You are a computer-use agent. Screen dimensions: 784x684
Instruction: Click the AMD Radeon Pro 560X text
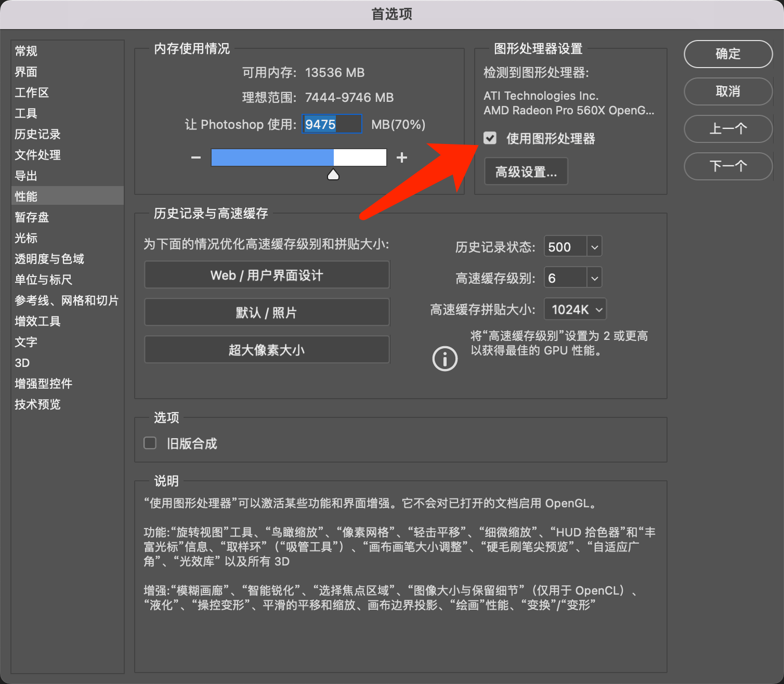point(569,110)
